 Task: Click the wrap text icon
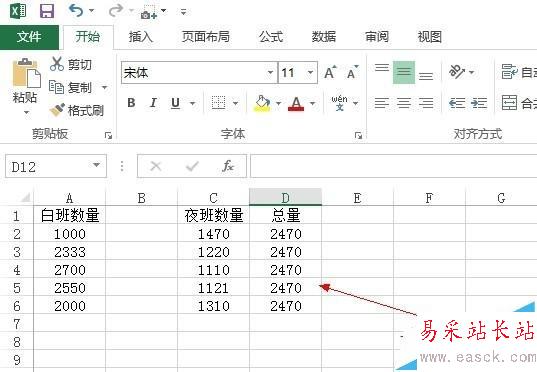(x=510, y=71)
